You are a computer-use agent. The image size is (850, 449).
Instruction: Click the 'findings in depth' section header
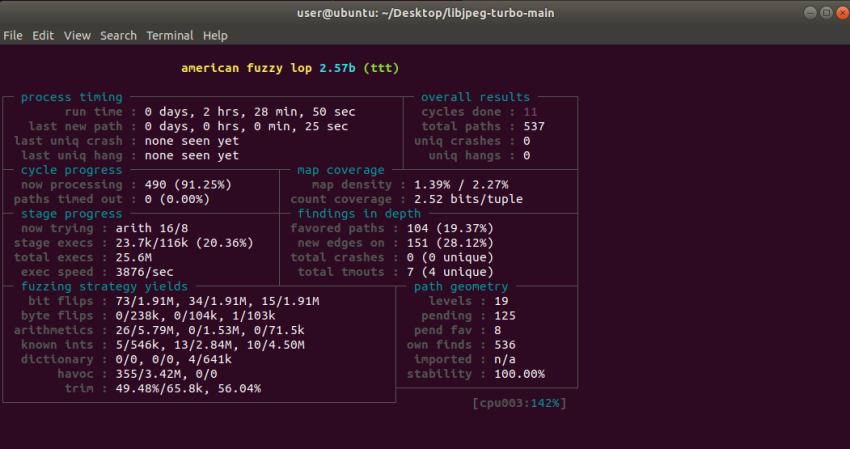(359, 214)
